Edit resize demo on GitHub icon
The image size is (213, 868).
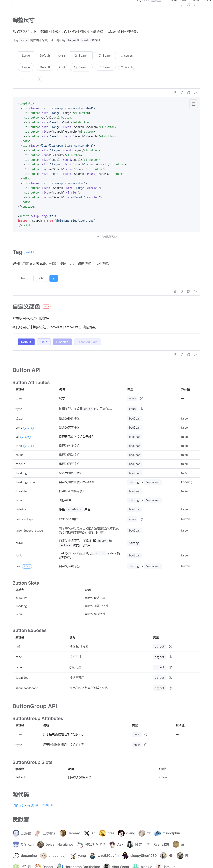(x=182, y=93)
